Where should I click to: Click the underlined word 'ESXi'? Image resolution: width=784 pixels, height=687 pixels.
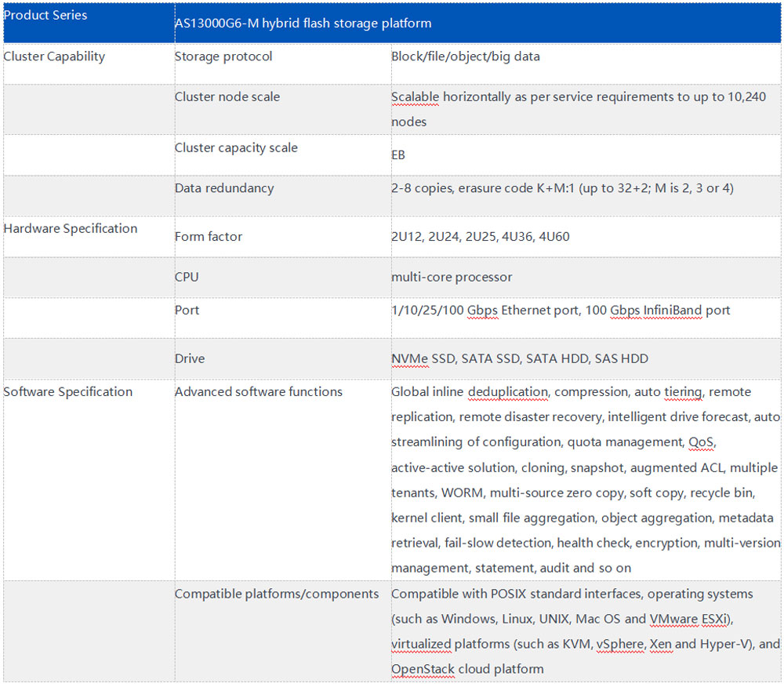point(715,619)
